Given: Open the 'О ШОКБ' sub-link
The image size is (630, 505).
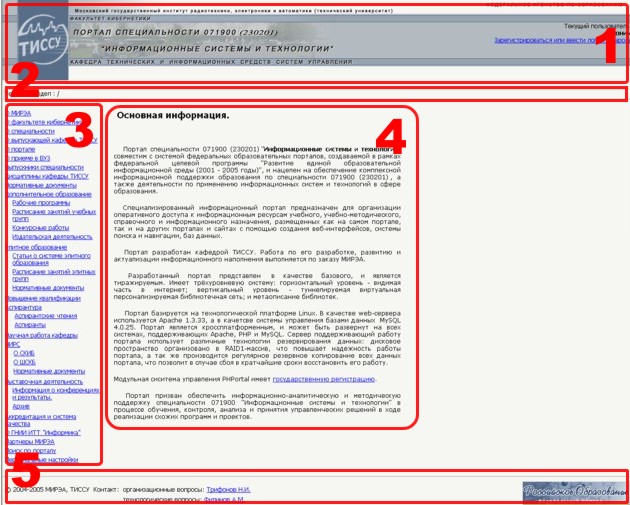Looking at the screenshot, I should [x=25, y=362].
